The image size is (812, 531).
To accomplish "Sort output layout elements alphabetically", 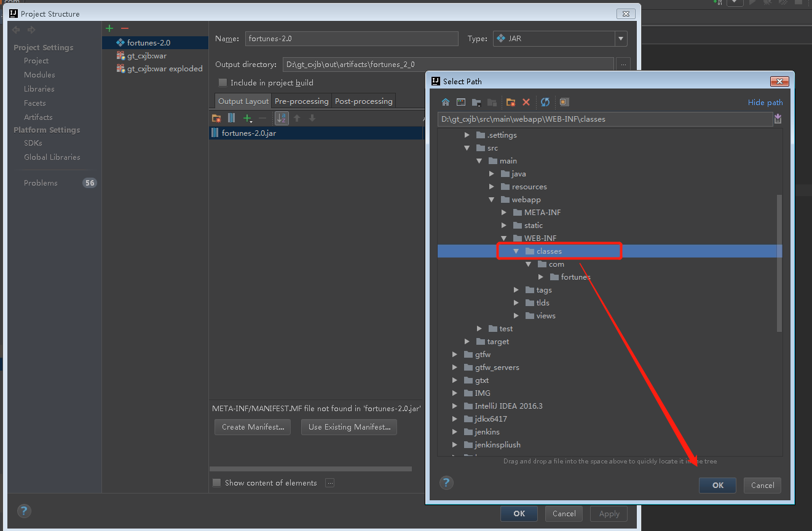I will 281,118.
